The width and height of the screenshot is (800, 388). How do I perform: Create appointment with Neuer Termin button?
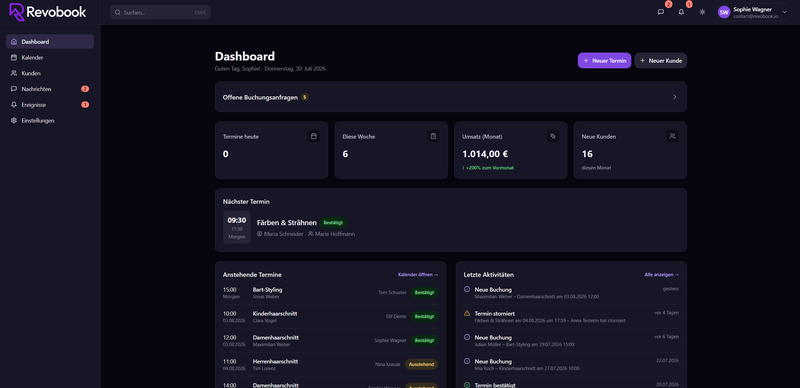[x=605, y=61]
